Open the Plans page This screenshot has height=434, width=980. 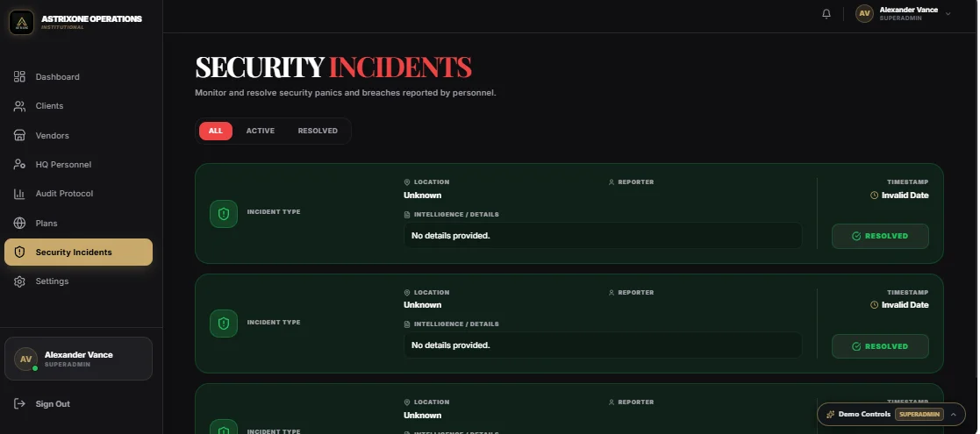coord(78,223)
